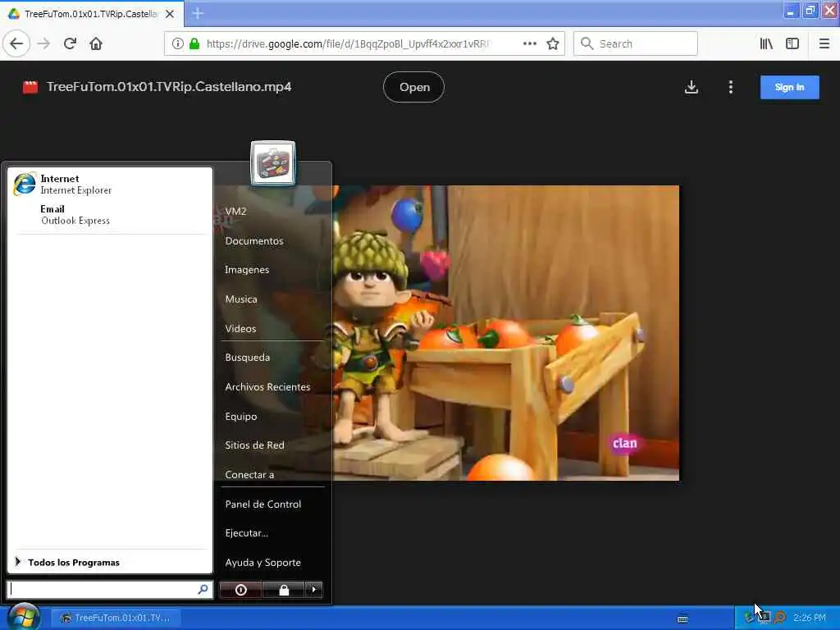Open Ayuda y Soporte
Screen dimensions: 840x630
(x=263, y=563)
